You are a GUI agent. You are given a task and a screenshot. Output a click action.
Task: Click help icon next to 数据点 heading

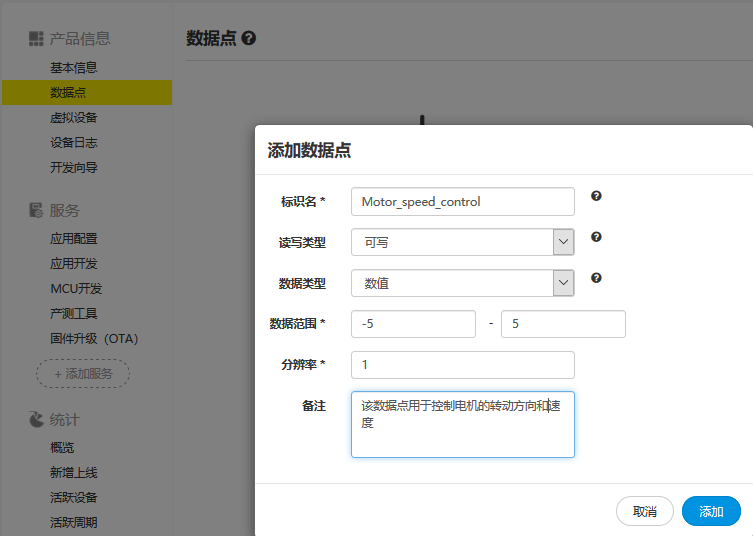point(249,38)
